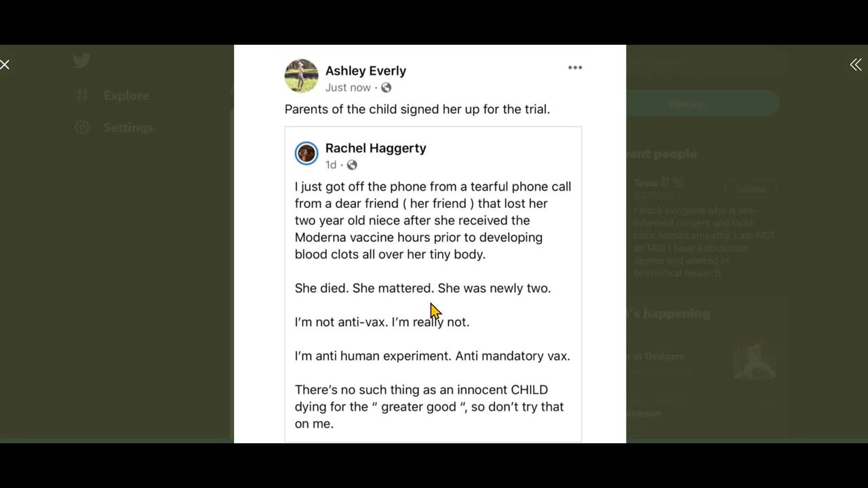The image size is (868, 488).
Task: Open Explore hashtag icon in sidebar
Action: 82,95
